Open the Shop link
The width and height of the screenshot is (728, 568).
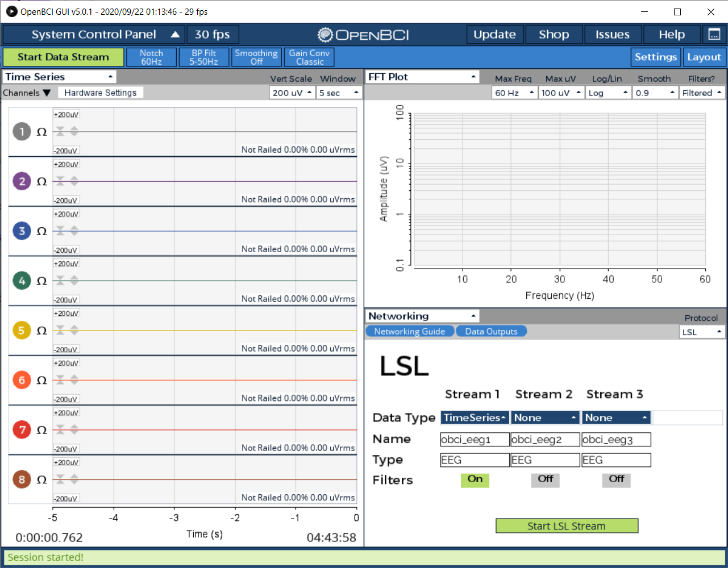click(554, 35)
